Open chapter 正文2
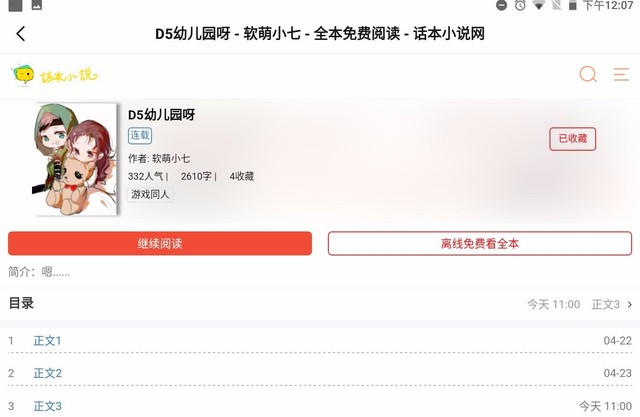This screenshot has height=417, width=640. (47, 373)
